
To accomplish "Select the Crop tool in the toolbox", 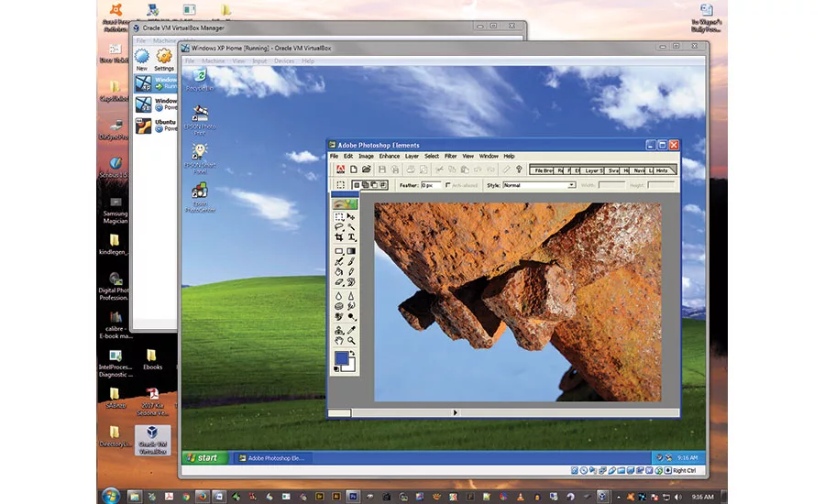I will coord(339,237).
